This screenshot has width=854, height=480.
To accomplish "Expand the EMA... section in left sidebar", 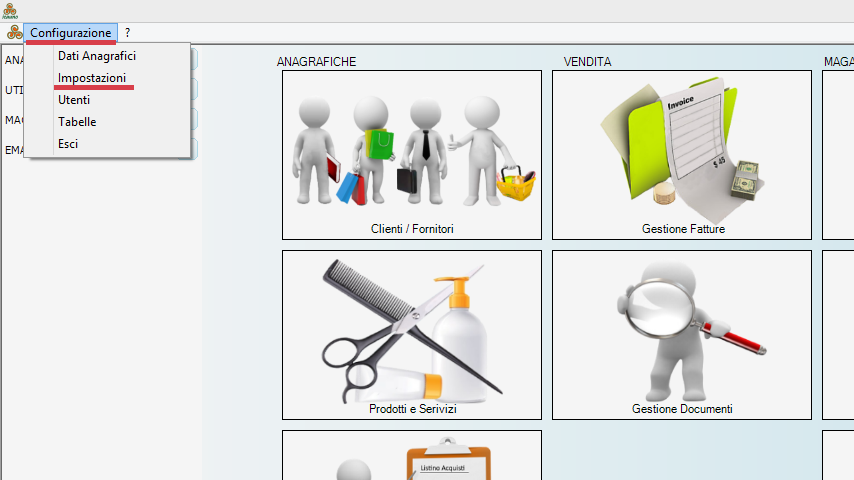I will [13, 150].
